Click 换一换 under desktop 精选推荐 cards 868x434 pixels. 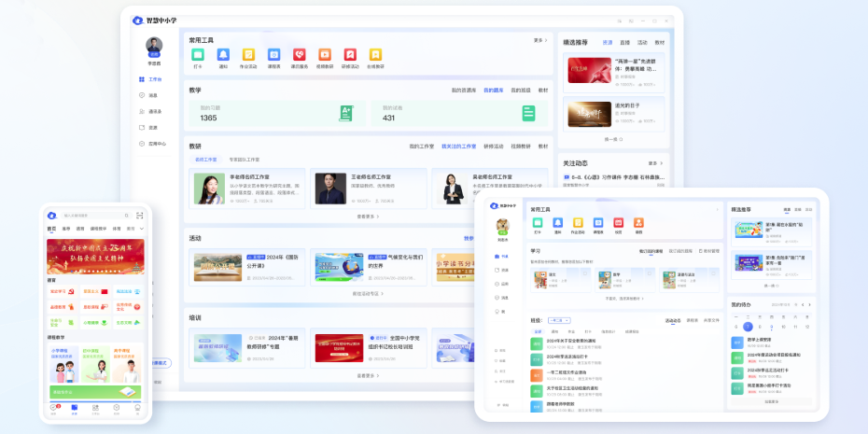[611, 139]
